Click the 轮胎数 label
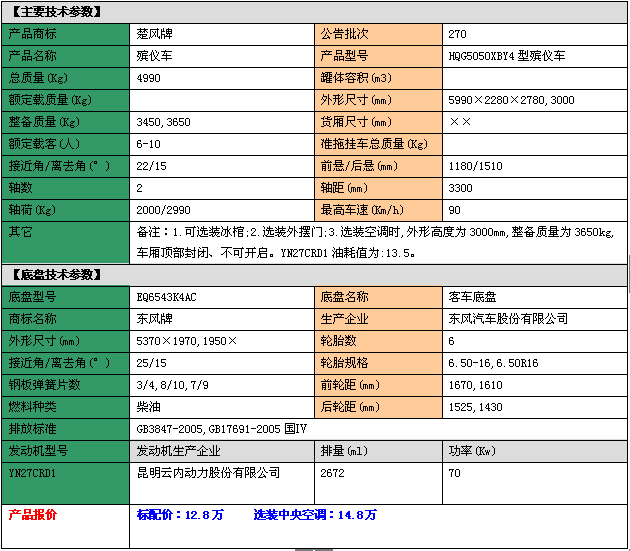Screen dimensions: 630x551 338,341
